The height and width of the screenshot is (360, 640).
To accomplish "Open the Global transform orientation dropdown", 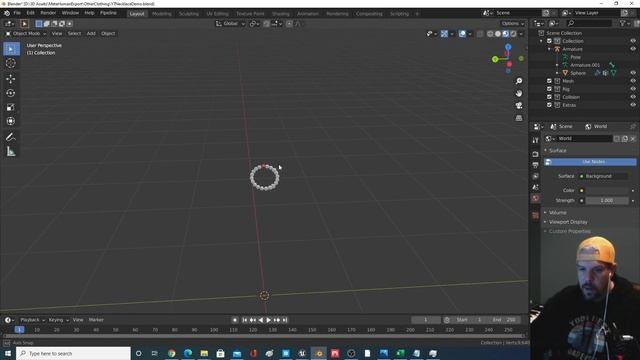I will pos(230,24).
